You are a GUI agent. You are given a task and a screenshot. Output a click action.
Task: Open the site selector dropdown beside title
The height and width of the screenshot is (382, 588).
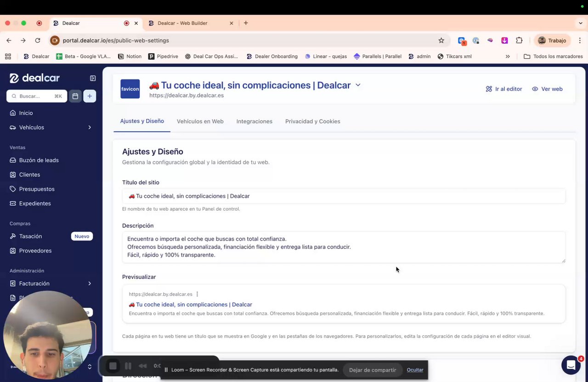point(358,85)
